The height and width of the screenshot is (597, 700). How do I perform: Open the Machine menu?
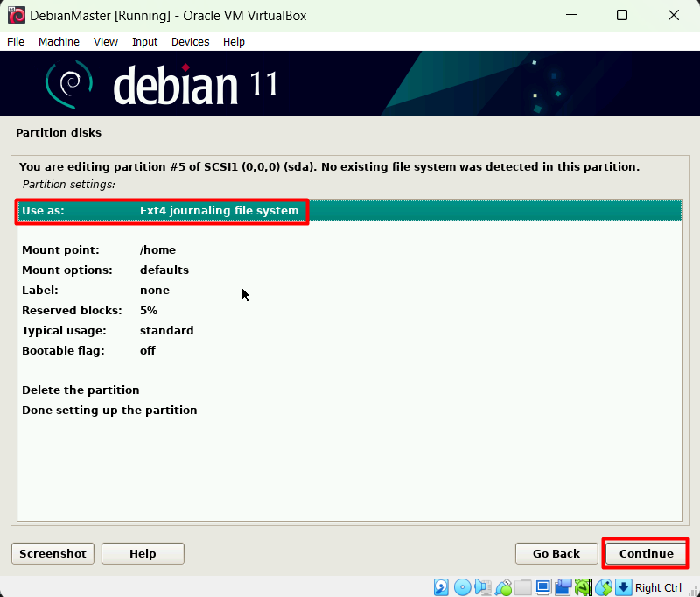[x=59, y=41]
